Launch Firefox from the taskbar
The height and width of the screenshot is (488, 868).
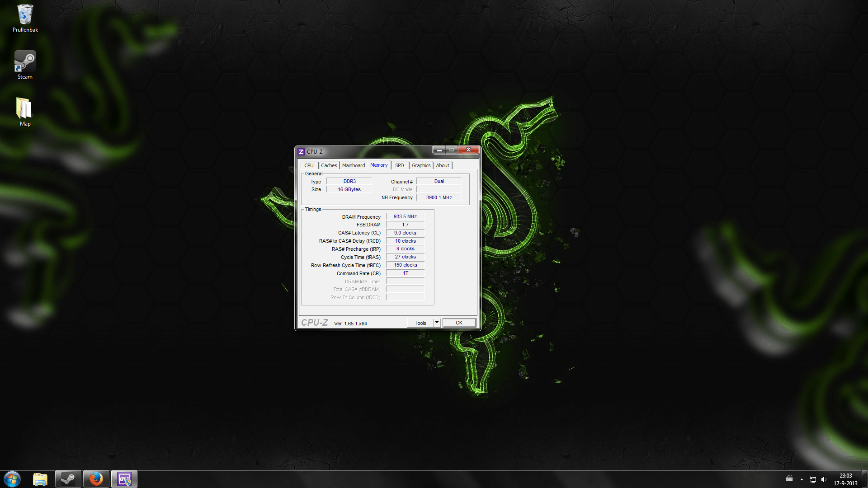96,479
